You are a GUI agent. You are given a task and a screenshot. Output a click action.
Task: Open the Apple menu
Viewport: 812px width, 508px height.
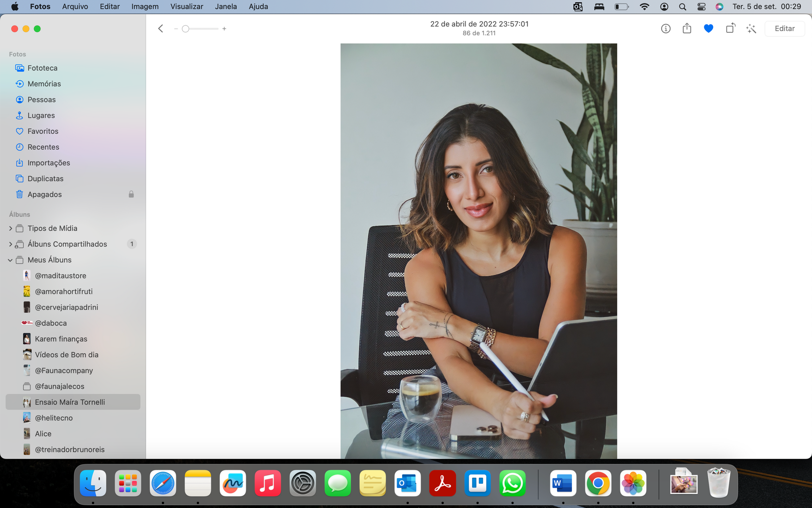tap(15, 6)
